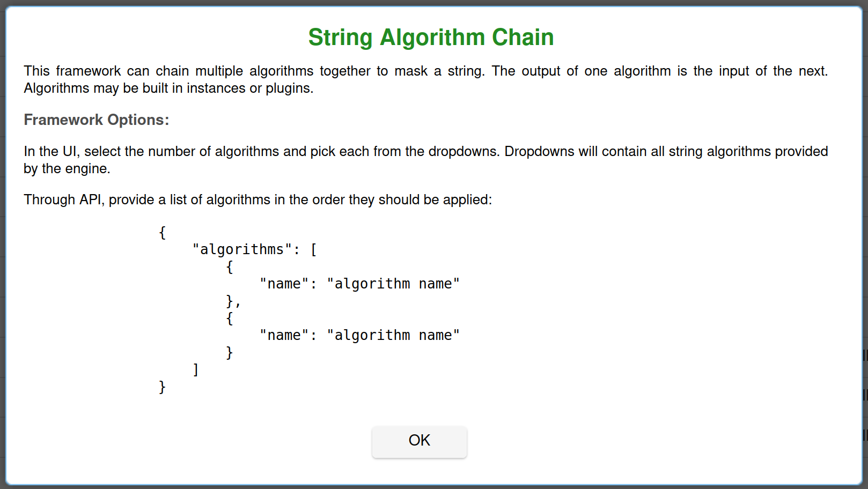868x489 pixels.
Task: Click the "}," line in the code sample
Action: click(233, 301)
